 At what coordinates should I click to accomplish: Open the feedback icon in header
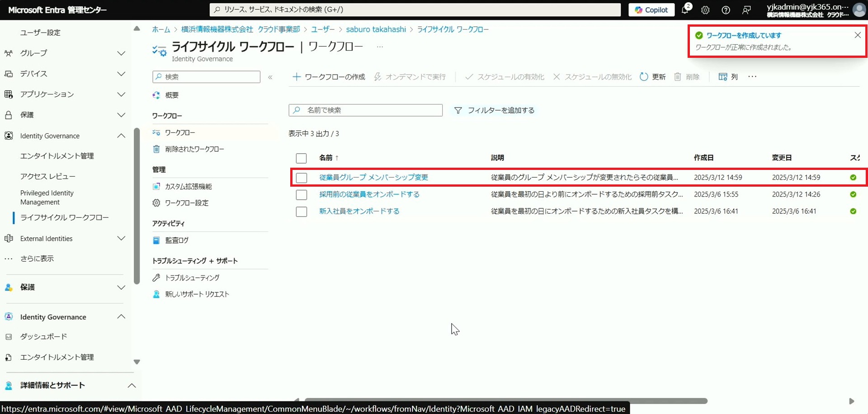point(746,10)
